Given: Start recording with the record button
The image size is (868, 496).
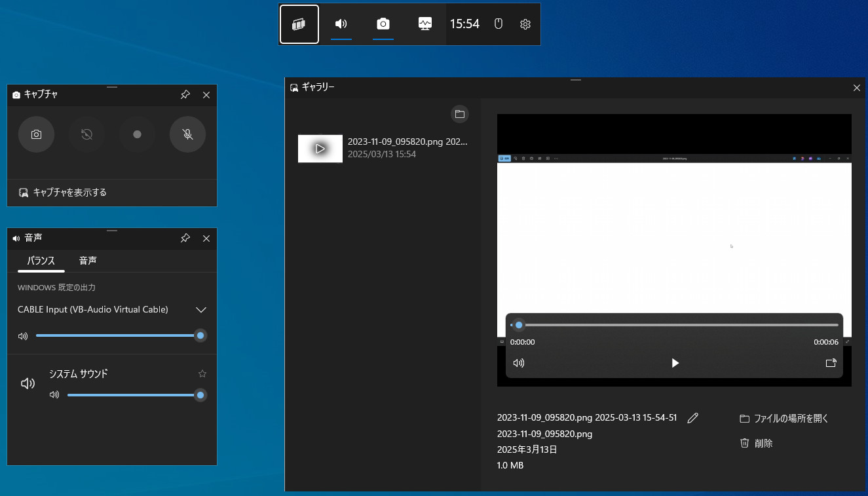Looking at the screenshot, I should 137,134.
